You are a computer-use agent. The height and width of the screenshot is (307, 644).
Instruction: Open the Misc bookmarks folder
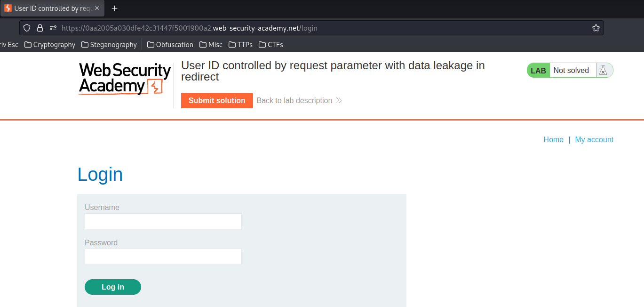[211, 45]
